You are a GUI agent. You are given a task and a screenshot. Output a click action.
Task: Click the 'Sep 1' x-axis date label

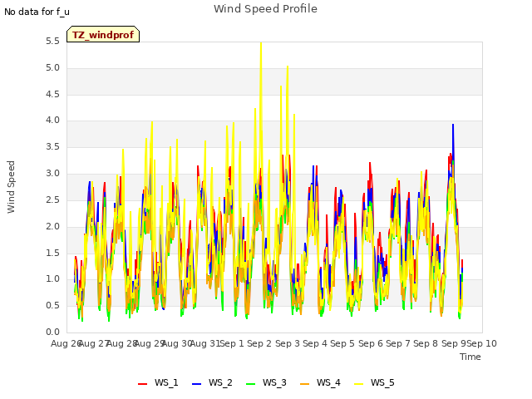[232, 343]
